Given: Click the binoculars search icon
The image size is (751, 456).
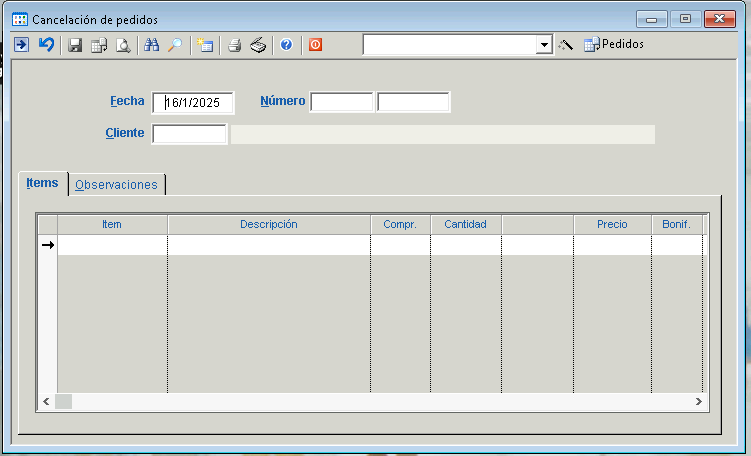Looking at the screenshot, I should click(152, 45).
